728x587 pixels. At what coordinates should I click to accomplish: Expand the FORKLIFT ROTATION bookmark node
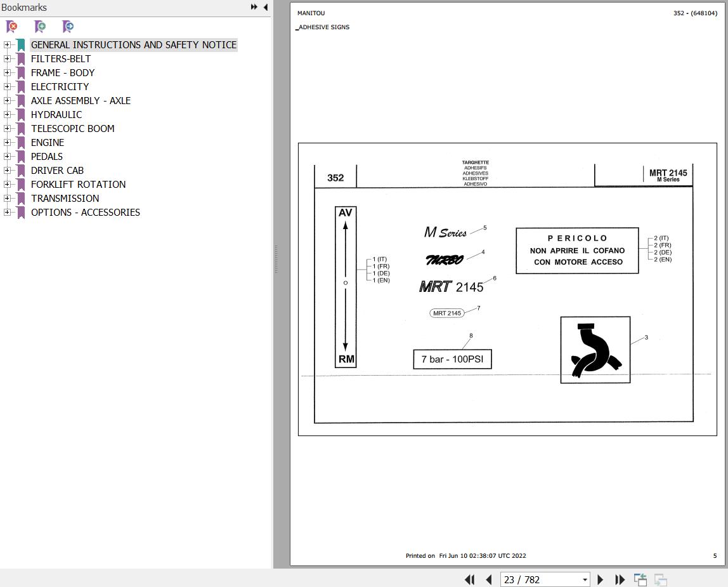pyautogui.click(x=7, y=184)
